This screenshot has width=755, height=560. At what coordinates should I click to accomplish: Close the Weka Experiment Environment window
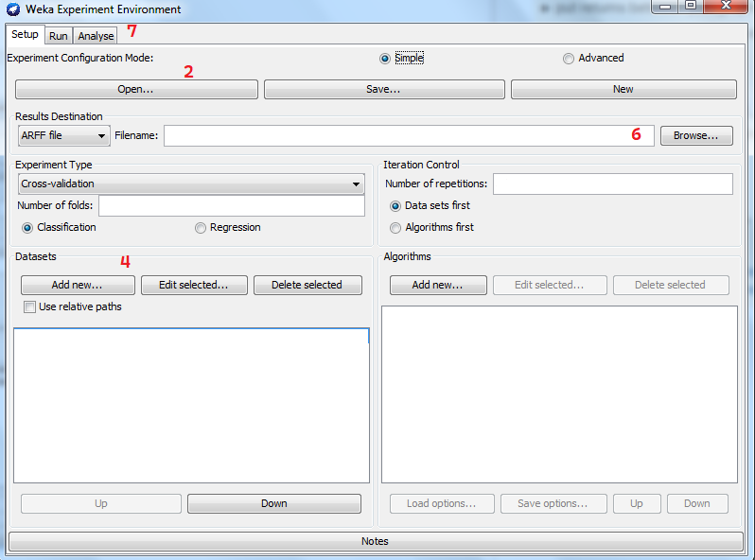tap(727, 7)
